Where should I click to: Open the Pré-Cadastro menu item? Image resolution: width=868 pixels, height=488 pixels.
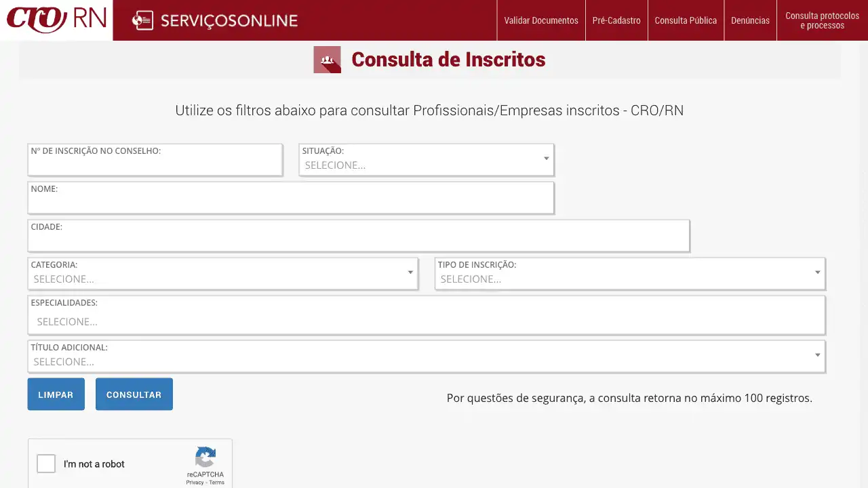(x=616, y=20)
